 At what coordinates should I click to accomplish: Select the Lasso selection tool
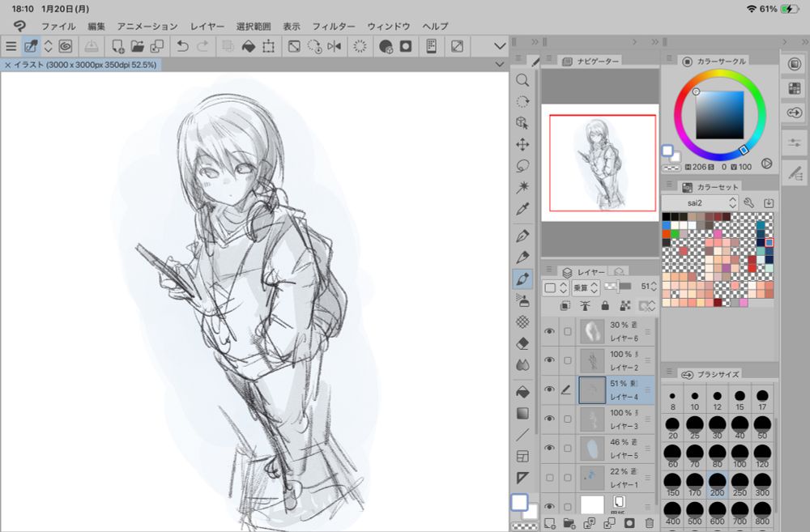522,165
